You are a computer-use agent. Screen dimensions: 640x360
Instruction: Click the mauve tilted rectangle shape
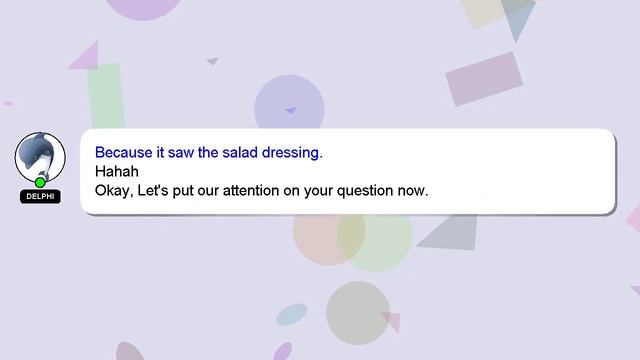pyautogui.click(x=484, y=79)
